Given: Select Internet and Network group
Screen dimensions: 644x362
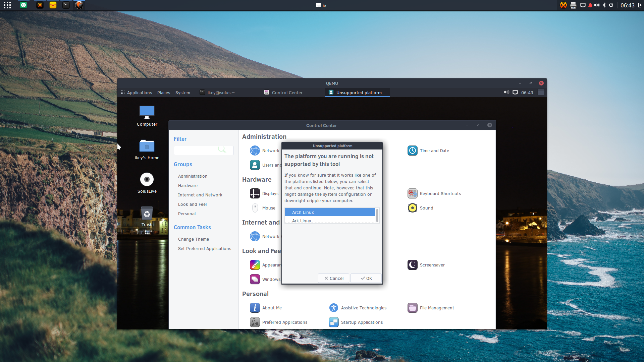Looking at the screenshot, I should [x=200, y=195].
